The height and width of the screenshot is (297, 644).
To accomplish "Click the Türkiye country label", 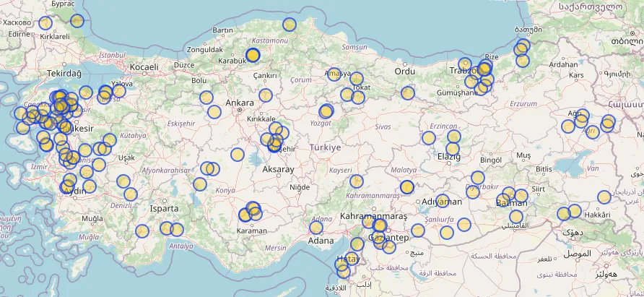I will point(325,147).
